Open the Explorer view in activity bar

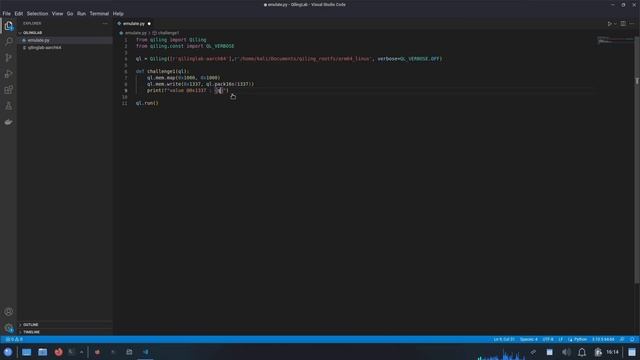(x=9, y=26)
